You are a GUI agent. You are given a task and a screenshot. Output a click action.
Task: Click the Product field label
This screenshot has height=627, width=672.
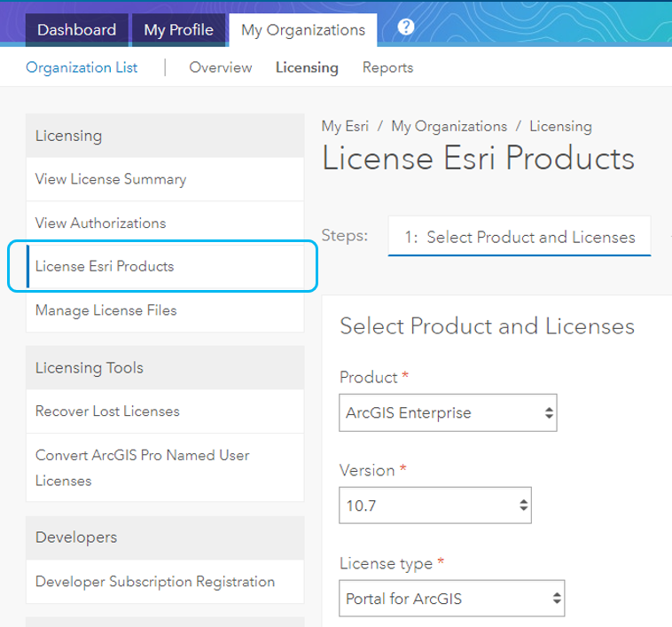click(x=369, y=378)
